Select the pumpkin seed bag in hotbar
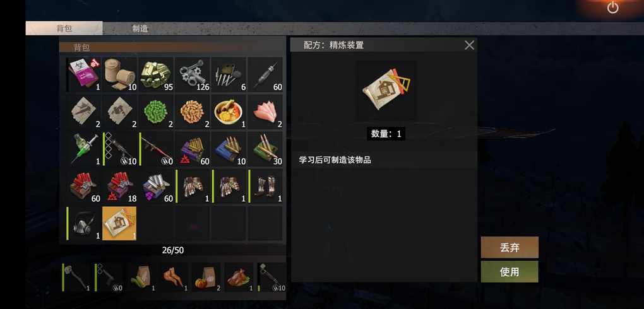The image size is (644, 309). 206,277
